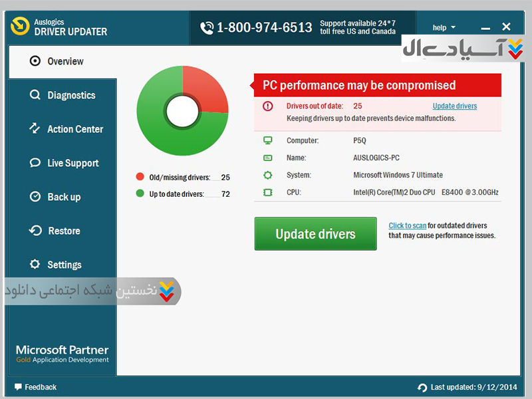Click the Diagnostics magnifier icon
532x399 pixels.
pyautogui.click(x=35, y=95)
